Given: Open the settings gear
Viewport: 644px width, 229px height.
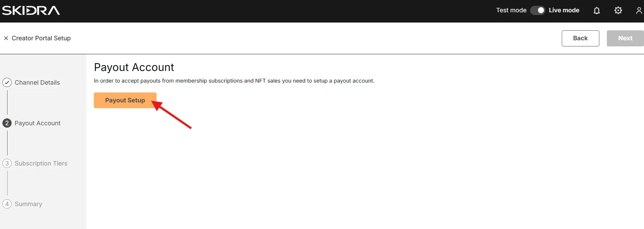Looking at the screenshot, I should (618, 11).
